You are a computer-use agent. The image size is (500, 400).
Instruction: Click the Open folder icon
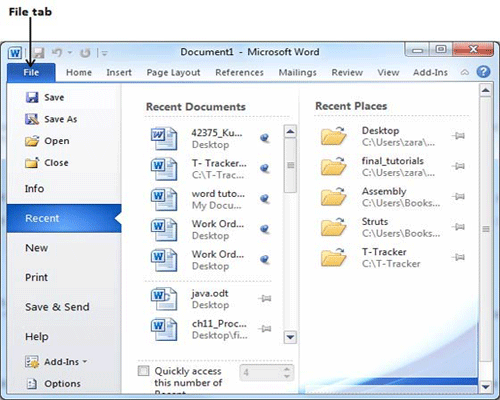point(32,141)
